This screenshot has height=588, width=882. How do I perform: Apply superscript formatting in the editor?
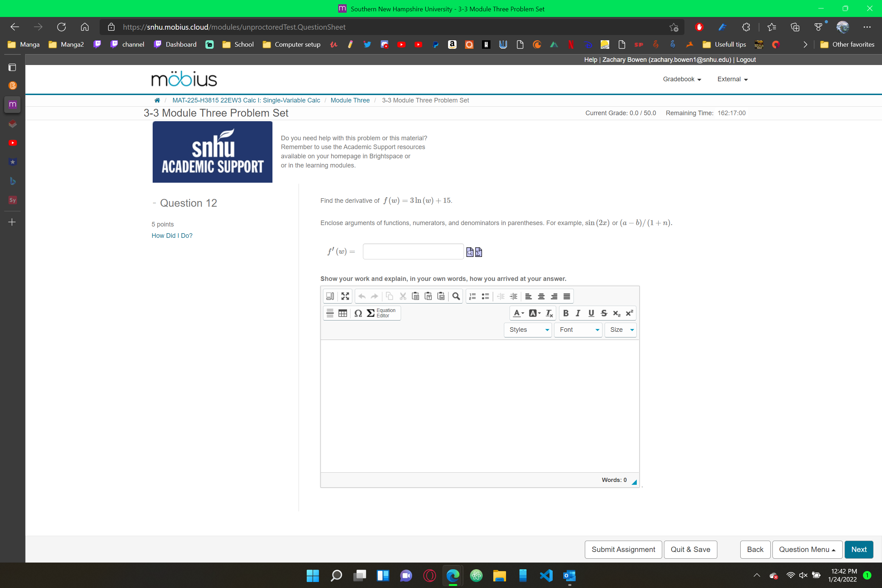(x=629, y=313)
